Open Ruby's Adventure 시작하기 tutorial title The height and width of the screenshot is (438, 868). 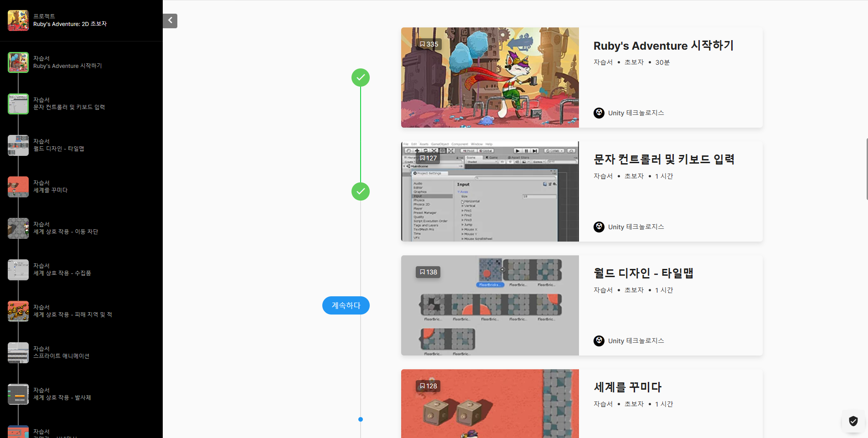tap(663, 46)
